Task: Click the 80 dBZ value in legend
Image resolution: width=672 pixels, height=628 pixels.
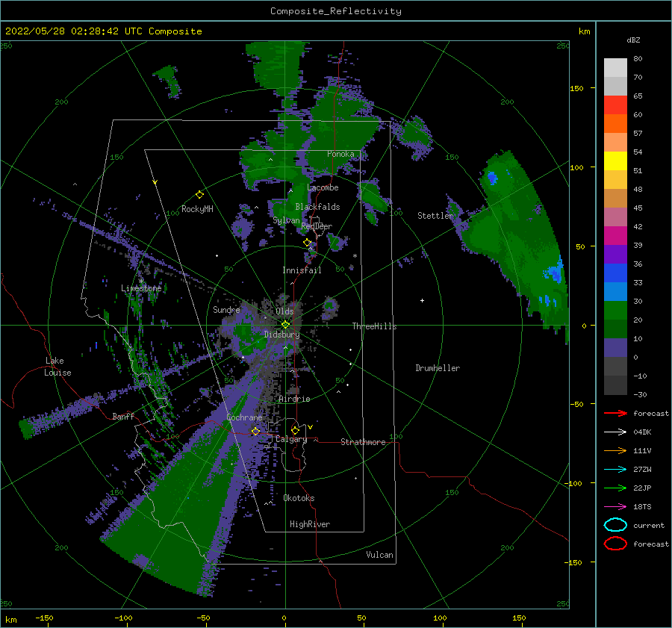Action: tap(638, 58)
